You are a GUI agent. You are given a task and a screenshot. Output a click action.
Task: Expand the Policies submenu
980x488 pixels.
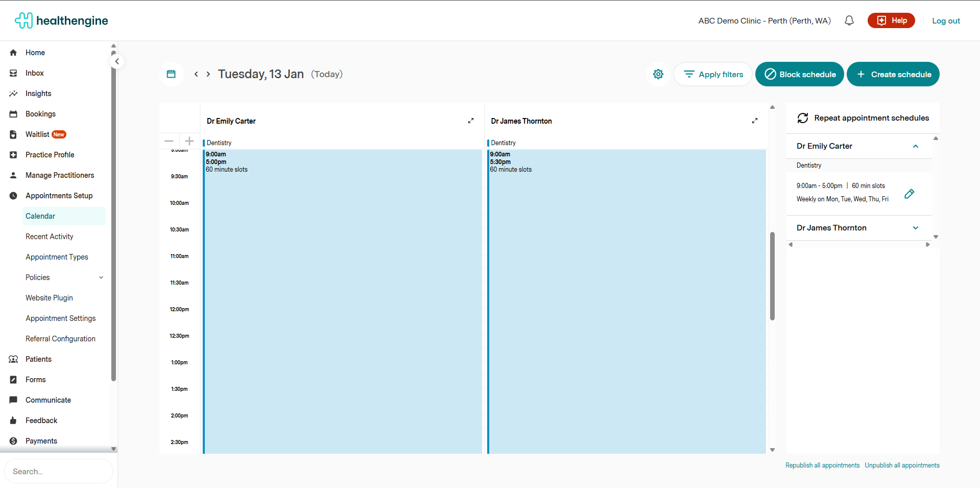(101, 277)
